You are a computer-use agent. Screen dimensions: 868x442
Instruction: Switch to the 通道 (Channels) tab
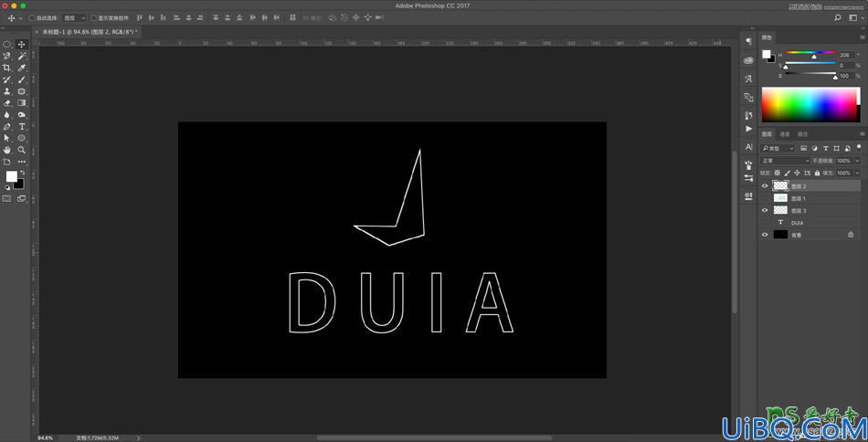pyautogui.click(x=785, y=134)
